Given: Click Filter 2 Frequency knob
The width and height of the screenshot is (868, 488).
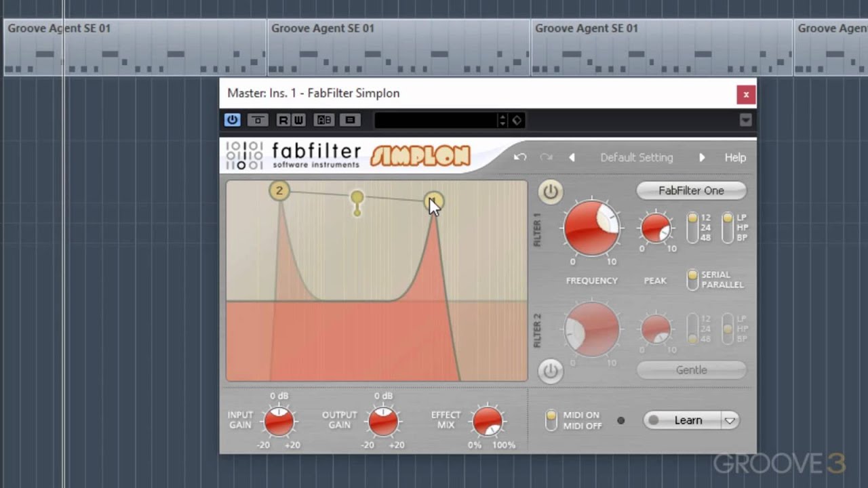Looking at the screenshot, I should click(x=591, y=329).
